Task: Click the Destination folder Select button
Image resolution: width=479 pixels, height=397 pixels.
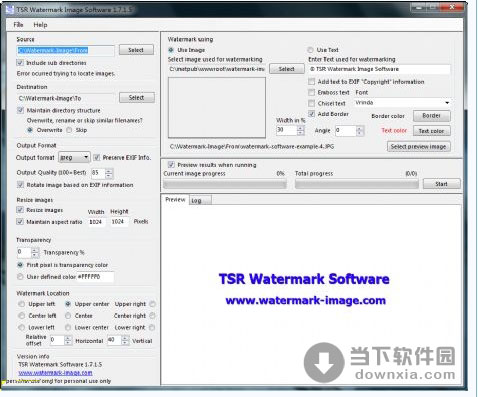Action: pyautogui.click(x=137, y=98)
